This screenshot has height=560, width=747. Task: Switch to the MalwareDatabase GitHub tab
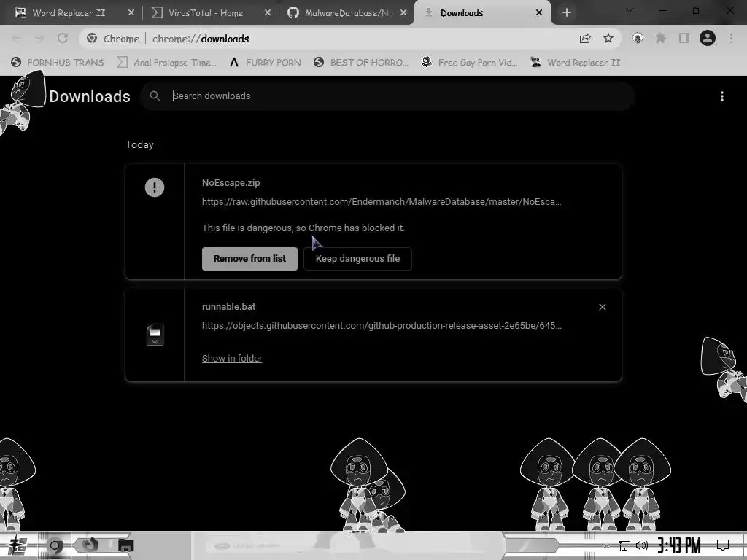coord(347,13)
